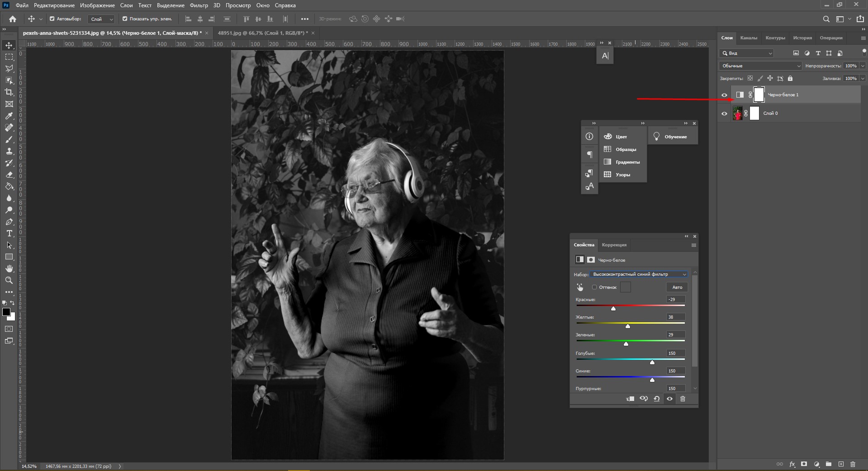Image resolution: width=868 pixels, height=471 pixels.
Task: Toggle the Автовыбор checkbox
Action: click(x=52, y=19)
